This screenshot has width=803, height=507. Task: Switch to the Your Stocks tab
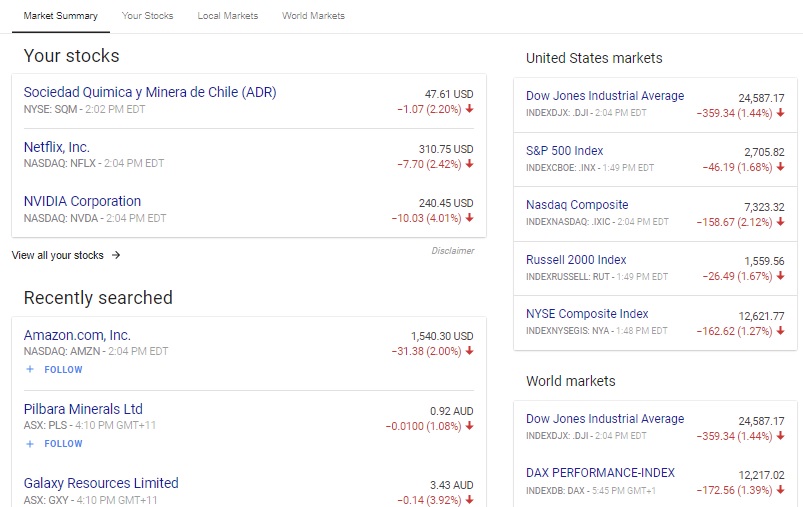(x=147, y=16)
